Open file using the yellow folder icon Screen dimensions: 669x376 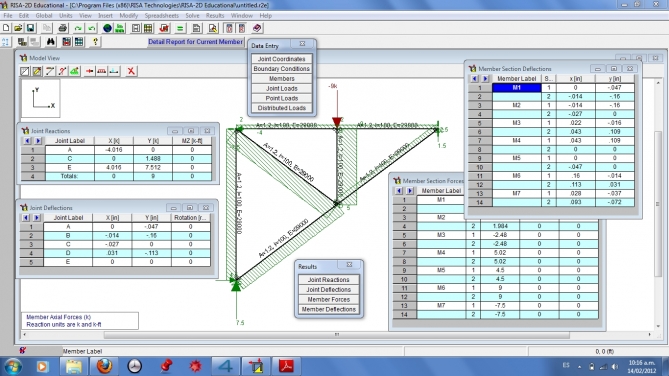(18, 28)
